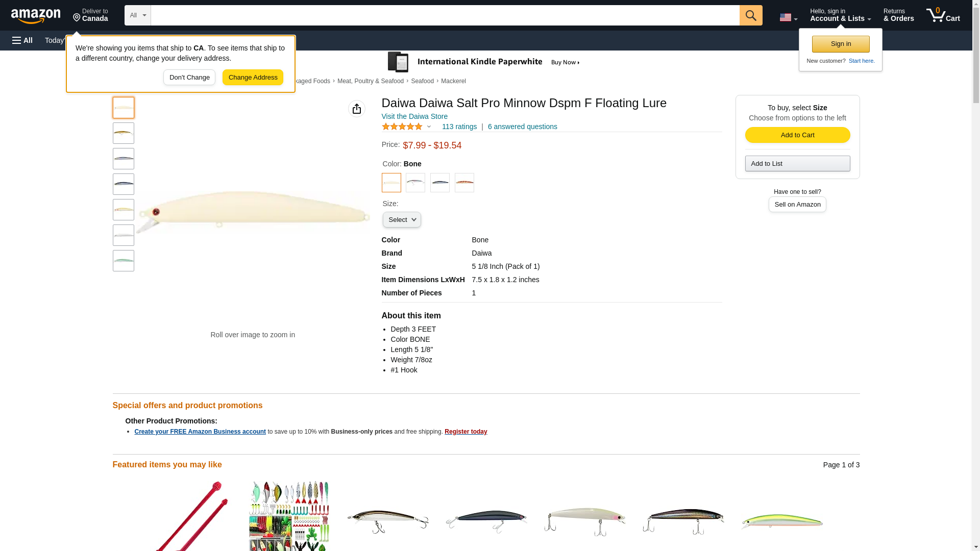
Task: Click the five-star rating icon
Action: tap(402, 127)
